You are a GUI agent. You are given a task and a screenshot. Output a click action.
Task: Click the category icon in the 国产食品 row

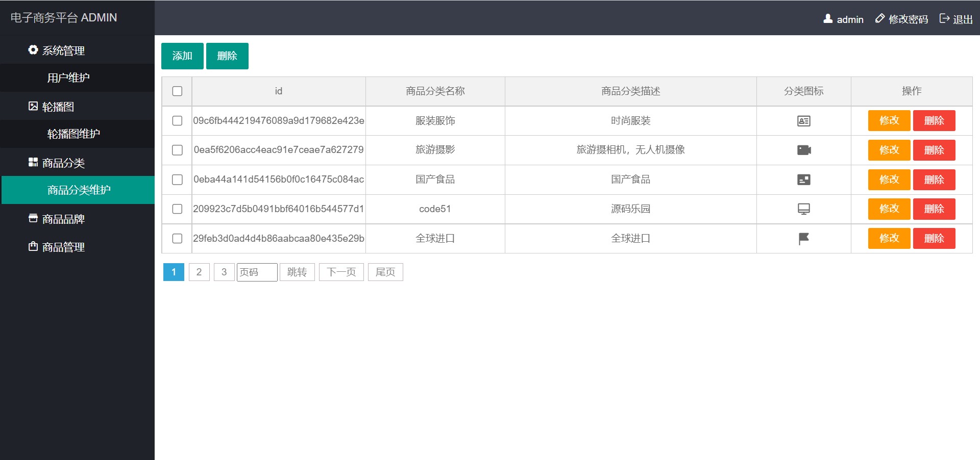[804, 180]
